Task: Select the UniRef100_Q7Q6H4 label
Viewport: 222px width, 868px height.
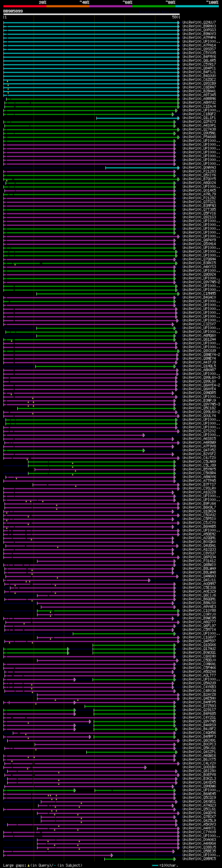Action: tap(199, 259)
